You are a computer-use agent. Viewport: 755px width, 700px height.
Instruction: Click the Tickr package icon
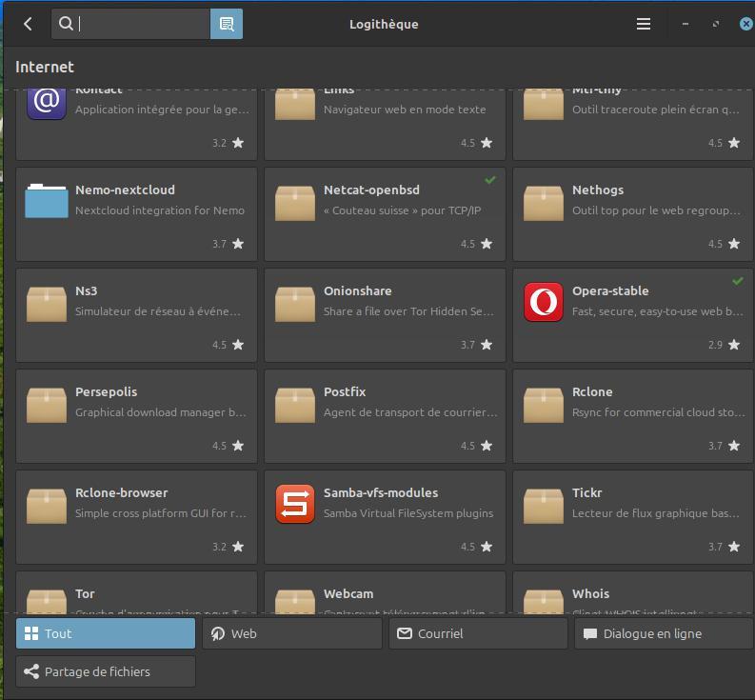coord(543,506)
